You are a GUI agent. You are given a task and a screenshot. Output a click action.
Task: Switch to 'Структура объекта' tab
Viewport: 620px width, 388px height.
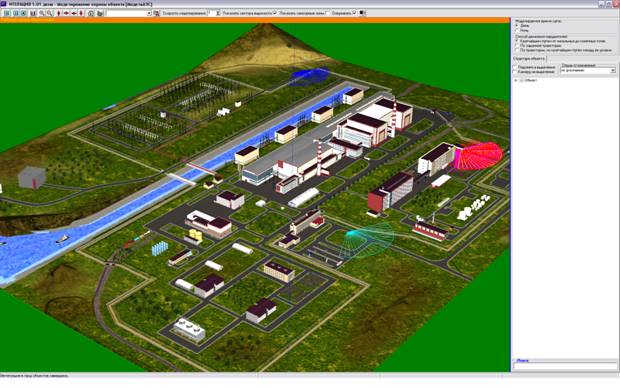pos(529,59)
